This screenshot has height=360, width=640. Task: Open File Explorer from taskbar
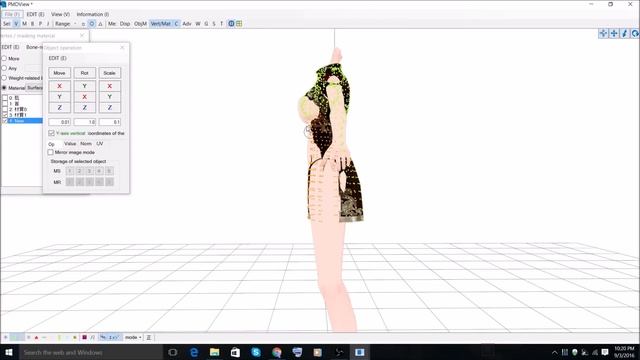point(215,352)
